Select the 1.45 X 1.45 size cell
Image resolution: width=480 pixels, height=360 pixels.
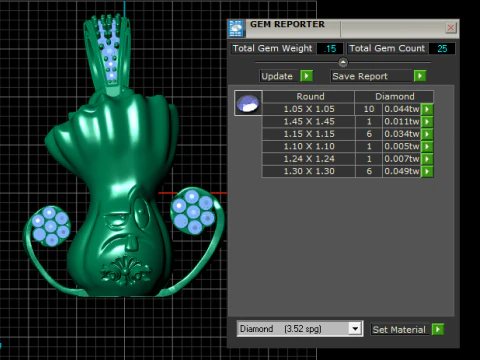308,121
